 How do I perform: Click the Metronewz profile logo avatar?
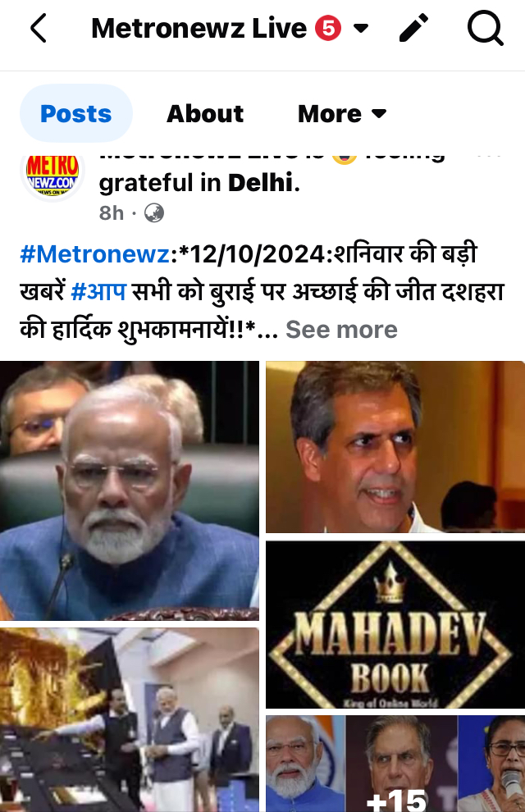[x=52, y=174]
